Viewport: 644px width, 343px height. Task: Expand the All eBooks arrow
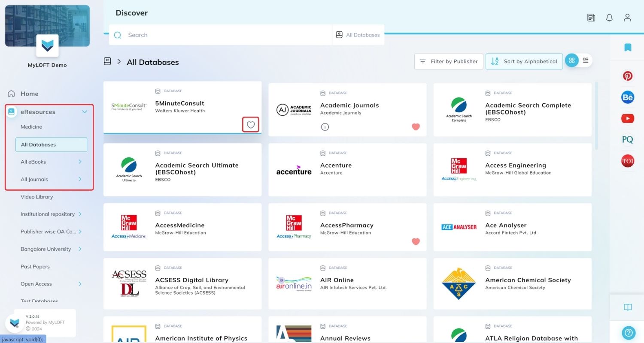(80, 162)
